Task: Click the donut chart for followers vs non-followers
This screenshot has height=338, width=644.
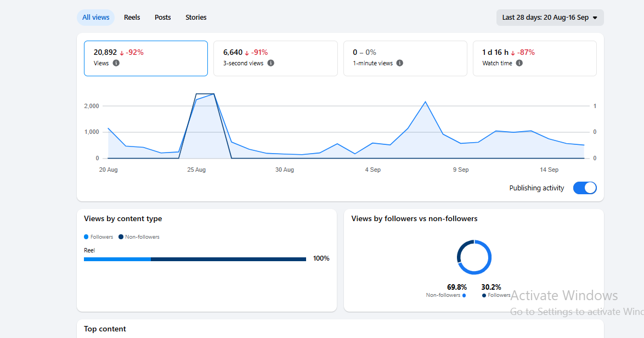Action: (474, 257)
